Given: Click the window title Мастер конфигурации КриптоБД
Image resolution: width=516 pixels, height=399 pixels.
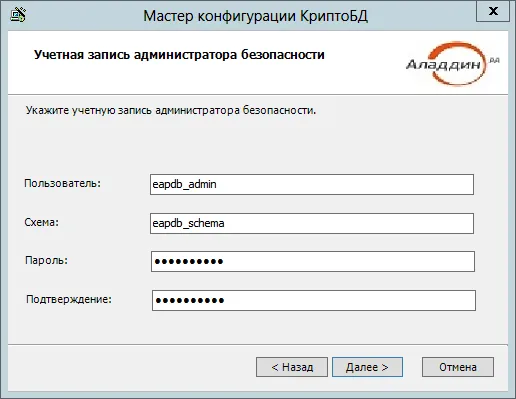Looking at the screenshot, I should click(x=256, y=16).
